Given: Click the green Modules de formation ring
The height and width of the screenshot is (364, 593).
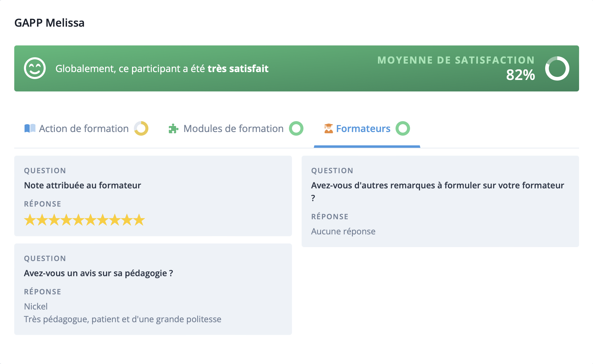Looking at the screenshot, I should point(296,128).
